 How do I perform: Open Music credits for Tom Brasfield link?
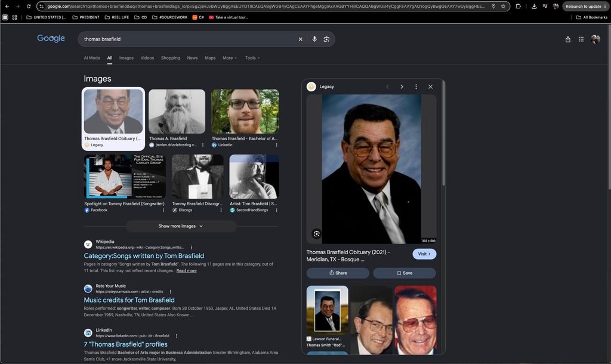tap(129, 300)
